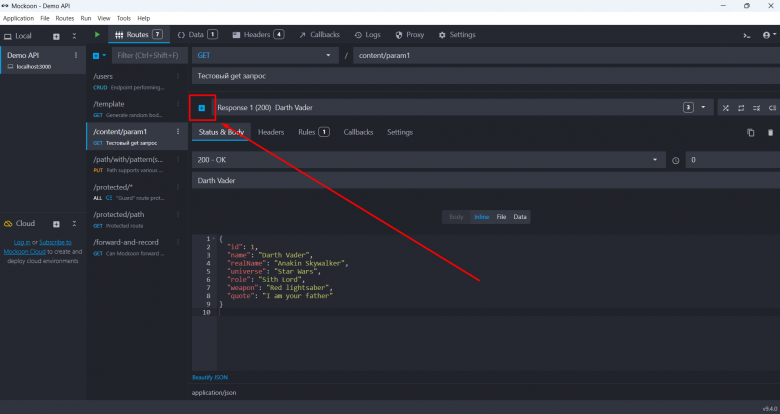The image size is (780, 414).
Task: Click the latency value field showing 0
Action: click(733, 160)
